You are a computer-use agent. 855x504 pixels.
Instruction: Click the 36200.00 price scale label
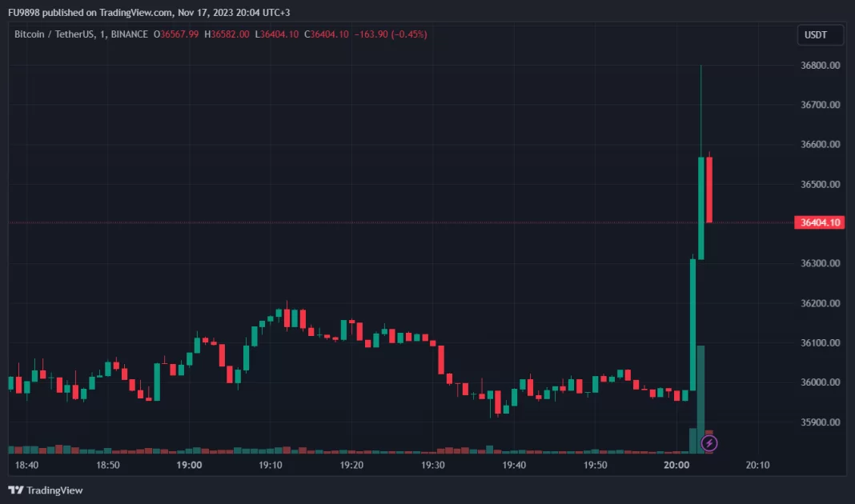coord(821,303)
